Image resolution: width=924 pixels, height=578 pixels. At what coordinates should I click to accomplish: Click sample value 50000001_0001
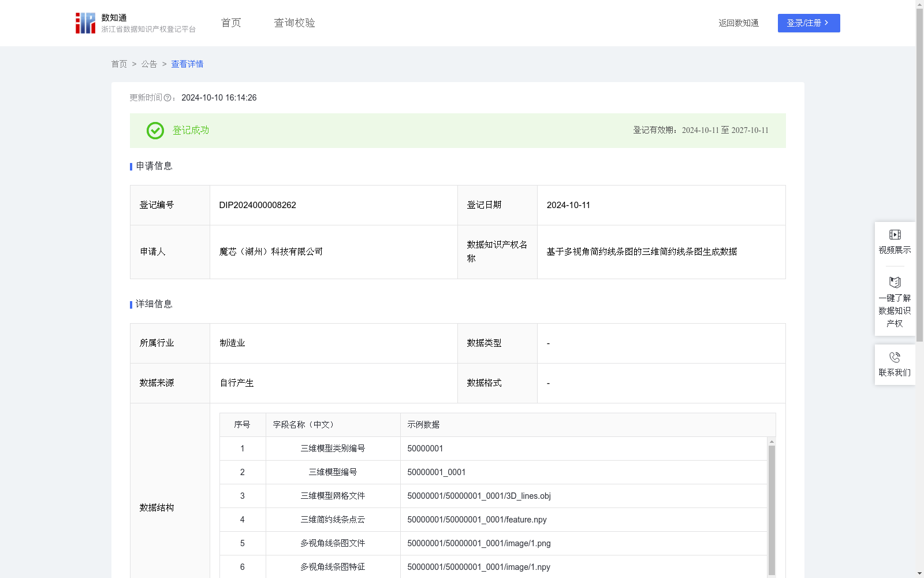pyautogui.click(x=436, y=472)
